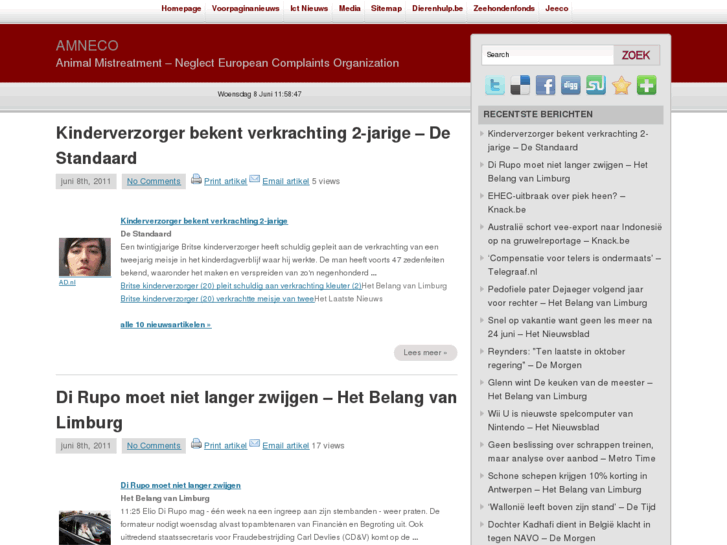Open the Sitemap menu item
Image resolution: width=727 pixels, height=545 pixels.
(x=386, y=8)
